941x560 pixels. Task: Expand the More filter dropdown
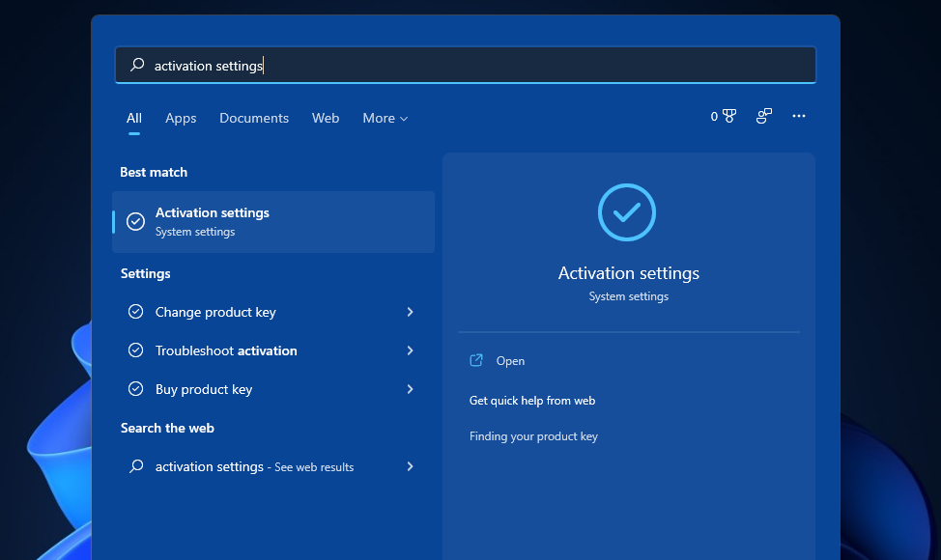tap(385, 118)
